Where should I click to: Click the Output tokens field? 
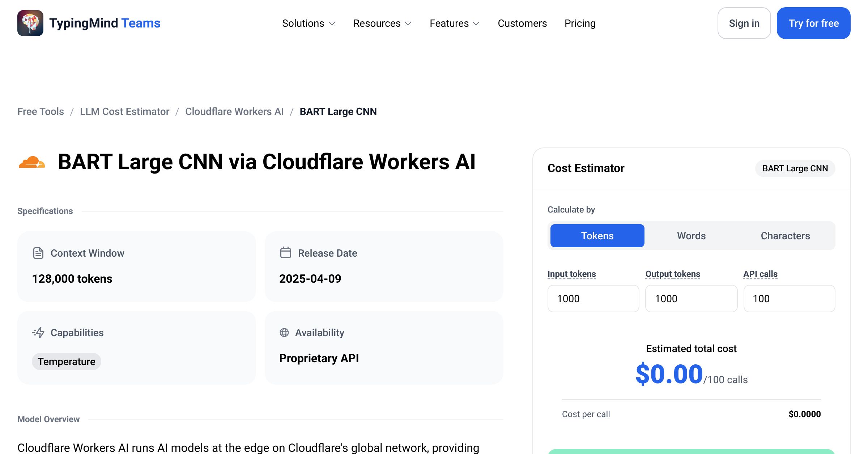point(692,299)
